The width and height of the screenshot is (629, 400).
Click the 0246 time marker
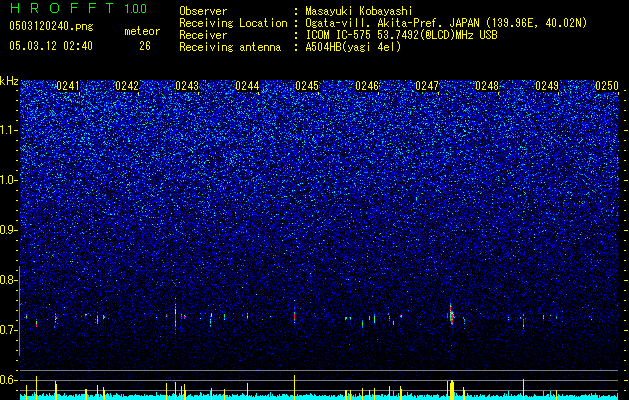tap(367, 86)
